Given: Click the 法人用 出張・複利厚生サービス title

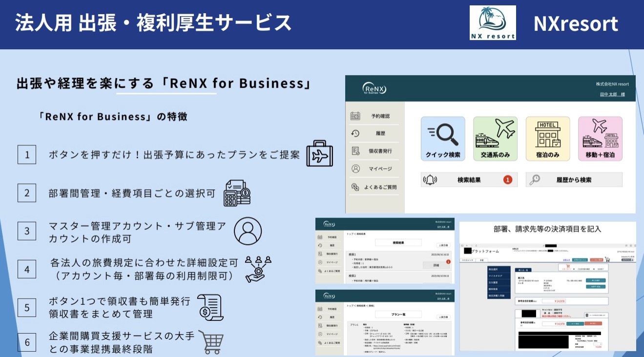Looking at the screenshot, I should pyautogui.click(x=153, y=23).
